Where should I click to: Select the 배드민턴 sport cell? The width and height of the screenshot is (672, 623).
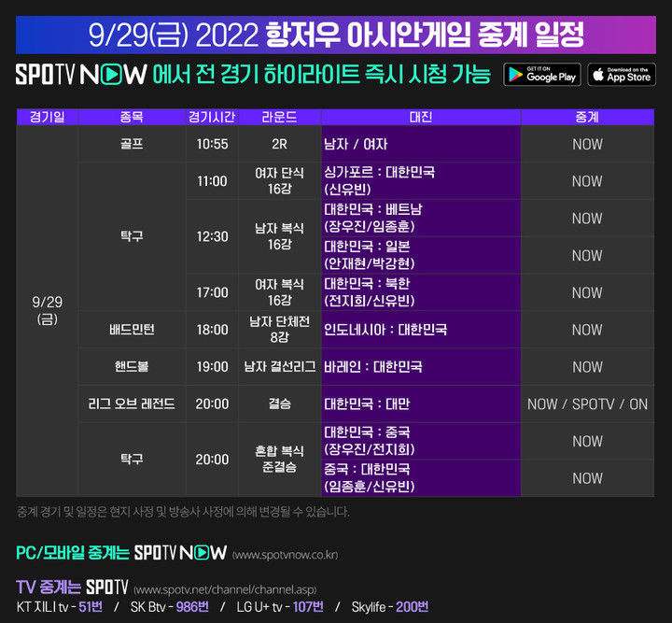pos(132,330)
